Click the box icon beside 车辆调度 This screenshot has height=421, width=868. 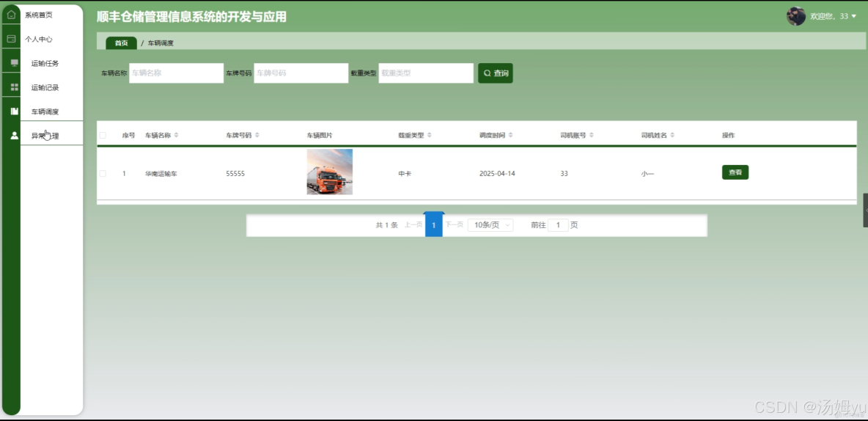coord(15,111)
